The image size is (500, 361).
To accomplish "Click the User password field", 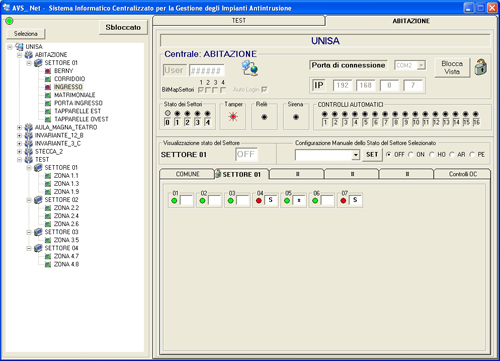I will (x=207, y=71).
